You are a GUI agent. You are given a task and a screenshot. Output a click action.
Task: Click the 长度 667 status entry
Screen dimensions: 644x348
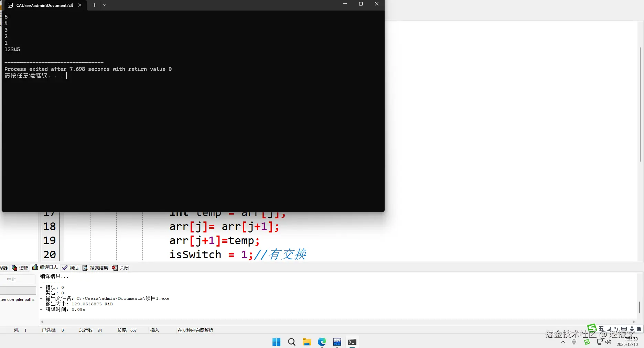point(127,330)
